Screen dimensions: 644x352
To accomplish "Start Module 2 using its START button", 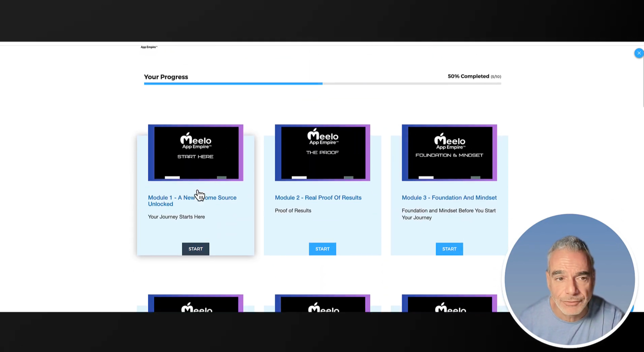I will (322, 249).
